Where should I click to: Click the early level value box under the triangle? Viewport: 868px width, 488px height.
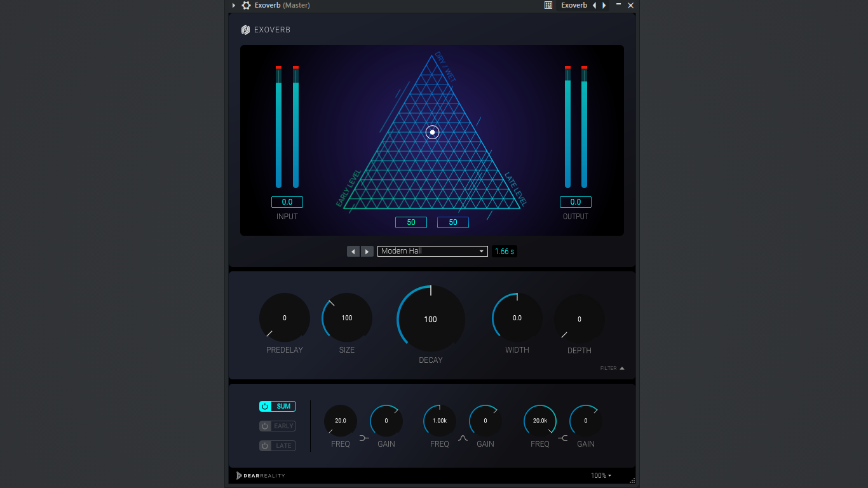[x=411, y=222]
